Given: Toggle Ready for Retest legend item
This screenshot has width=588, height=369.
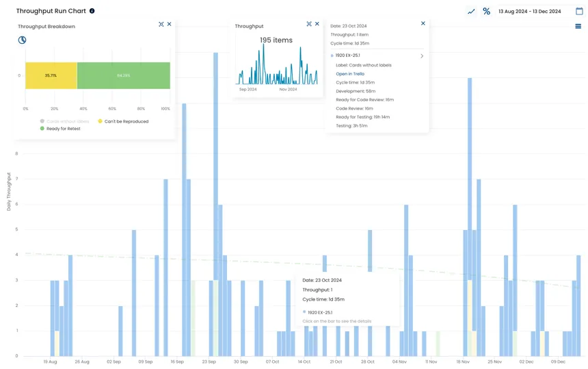Looking at the screenshot, I should [x=60, y=129].
